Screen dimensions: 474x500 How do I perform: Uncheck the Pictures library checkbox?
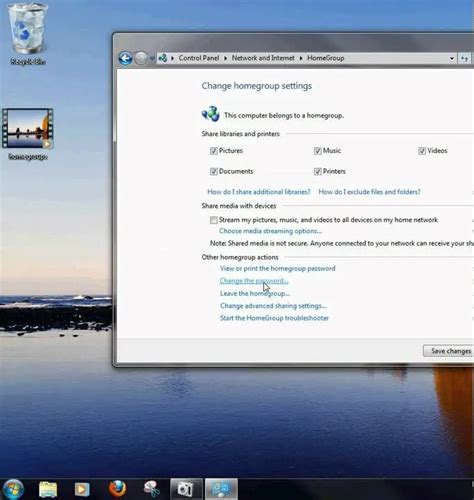[x=214, y=151]
